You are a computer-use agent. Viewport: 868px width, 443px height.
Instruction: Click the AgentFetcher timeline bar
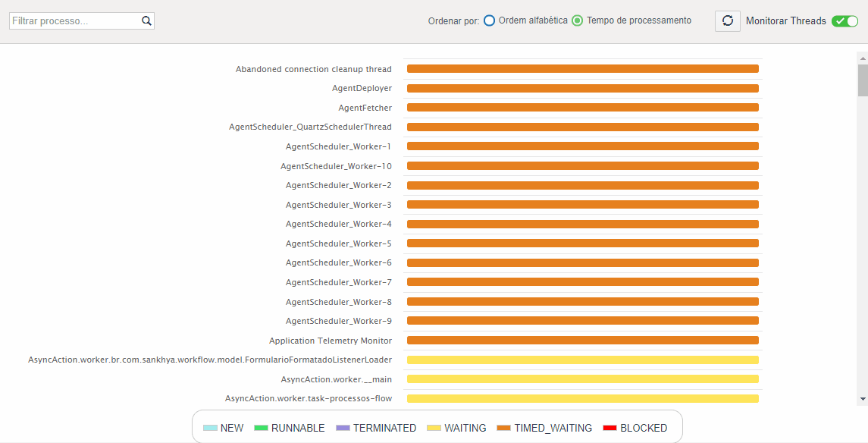[x=582, y=108]
